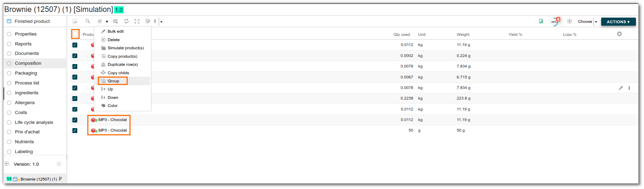644x189 pixels.
Task: Click the 65% completion score indicator
Action: tap(555, 21)
